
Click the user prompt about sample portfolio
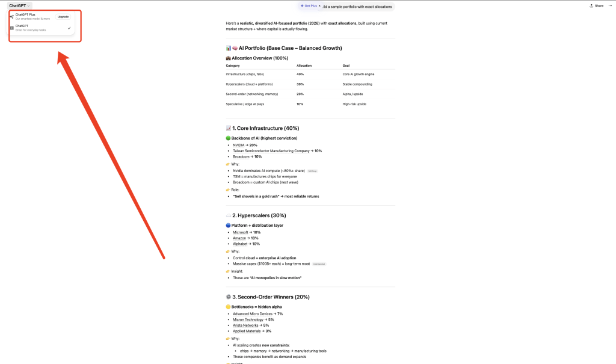click(357, 7)
